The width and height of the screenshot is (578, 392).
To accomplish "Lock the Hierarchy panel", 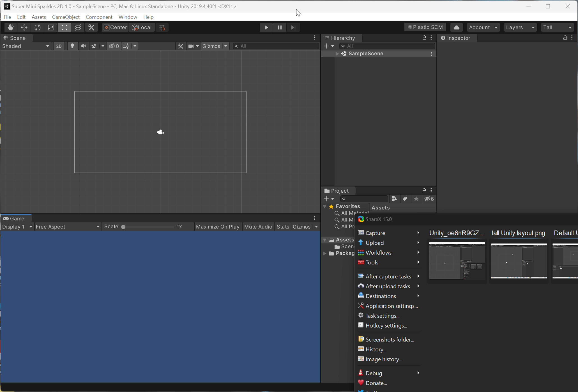I will click(424, 38).
